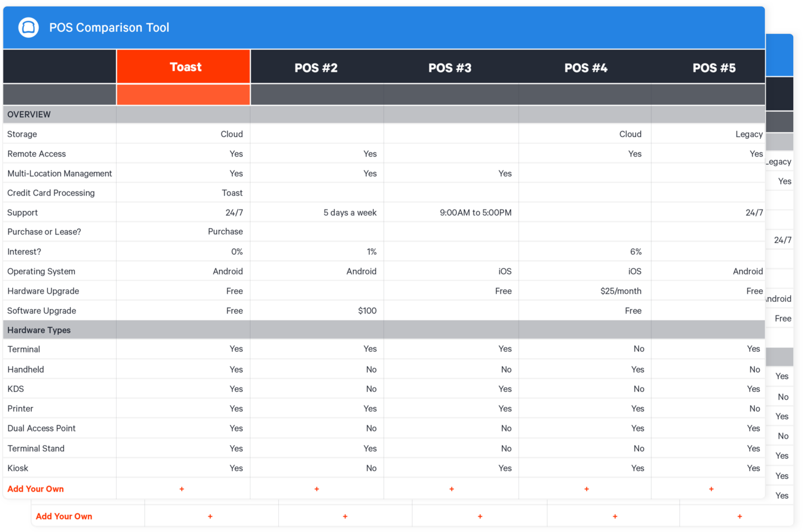Click back sheet plus icon below POS #3
Viewport: 803px width, 532px height.
pos(480,516)
